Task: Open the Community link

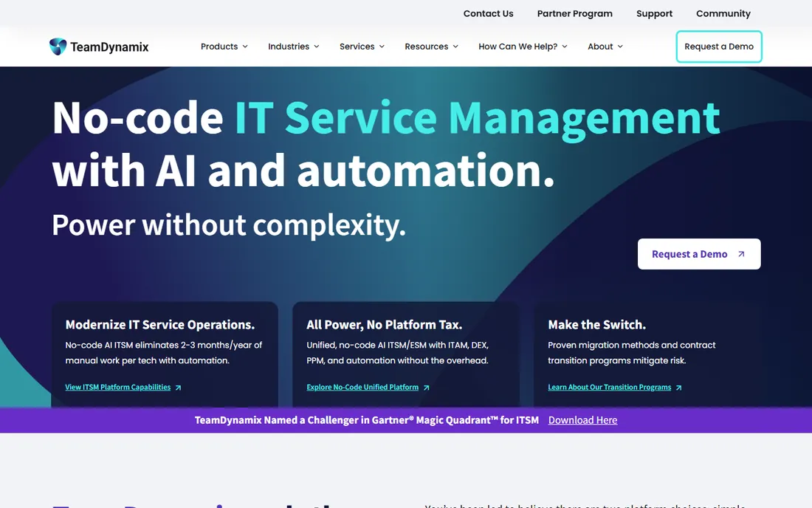Action: click(723, 13)
